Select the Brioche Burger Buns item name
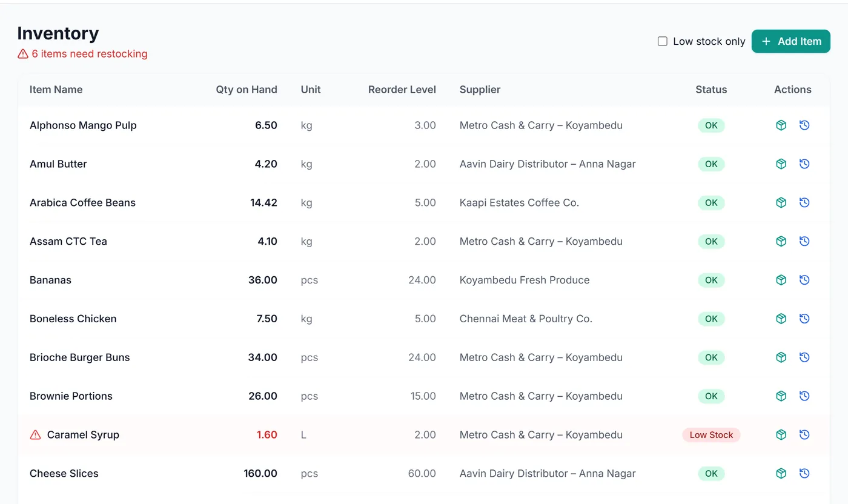This screenshot has height=504, width=848. (x=80, y=357)
